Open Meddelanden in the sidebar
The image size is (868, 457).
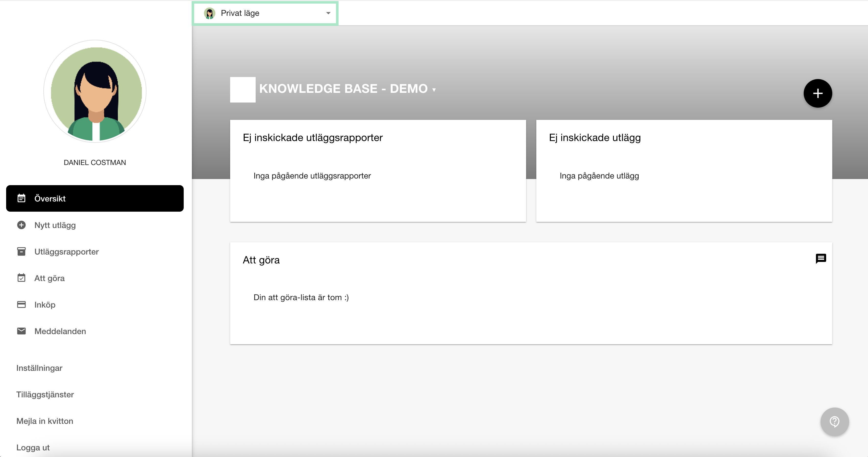95,331
